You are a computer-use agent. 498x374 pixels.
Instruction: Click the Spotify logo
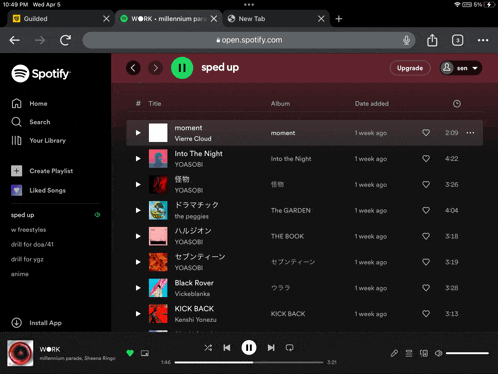coord(41,73)
